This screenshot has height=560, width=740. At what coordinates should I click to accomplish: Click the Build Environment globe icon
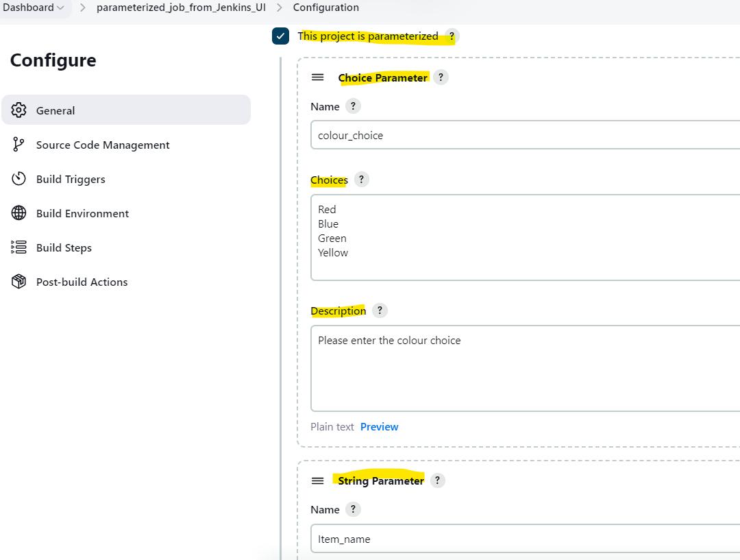coord(19,213)
